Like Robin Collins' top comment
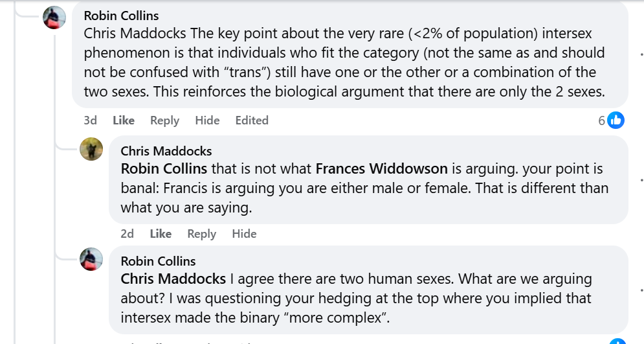The height and width of the screenshot is (344, 644). click(x=124, y=120)
